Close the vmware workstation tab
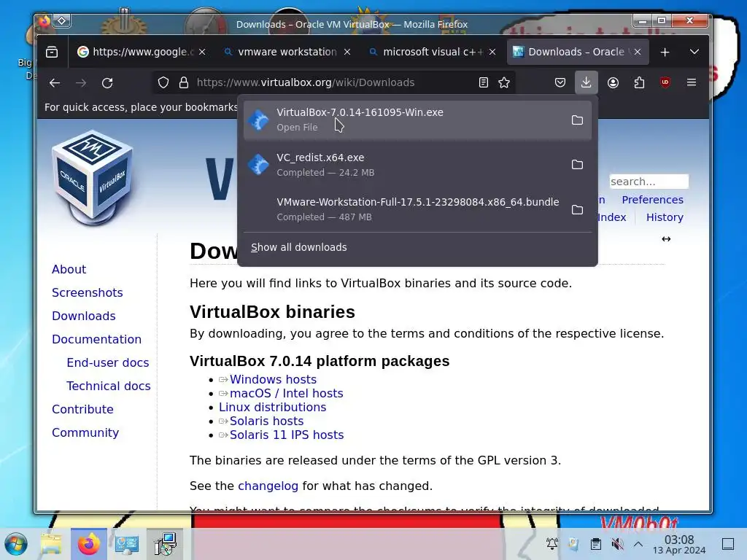The image size is (747, 560). point(347,52)
